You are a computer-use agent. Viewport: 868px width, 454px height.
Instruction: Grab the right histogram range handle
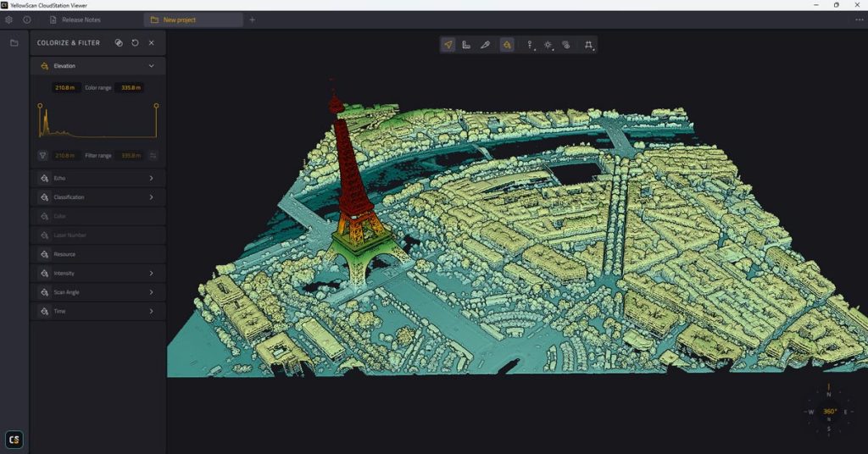[x=157, y=105]
